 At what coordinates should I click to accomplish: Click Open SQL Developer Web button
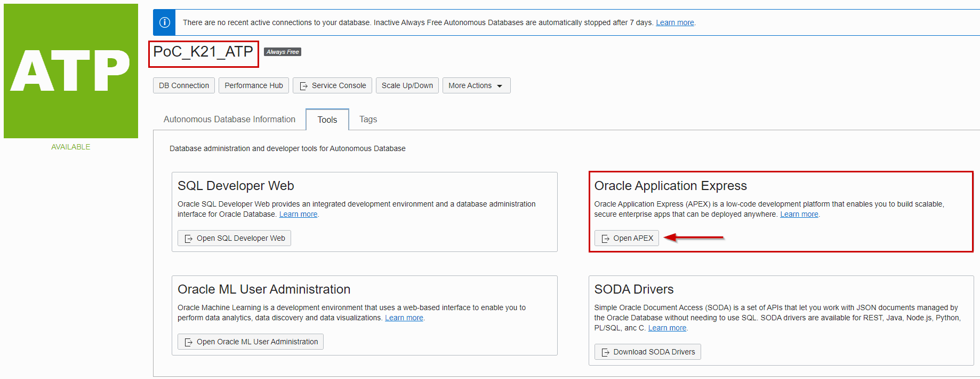coord(234,238)
